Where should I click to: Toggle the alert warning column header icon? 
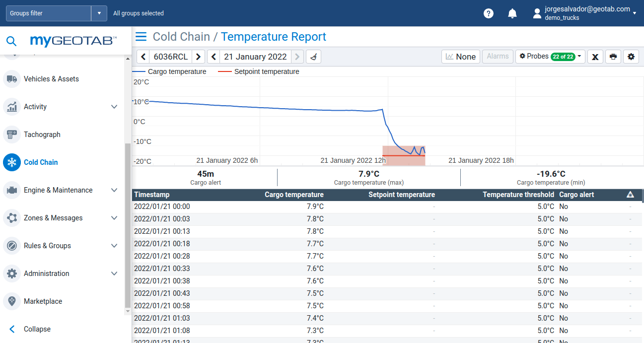[630, 195]
